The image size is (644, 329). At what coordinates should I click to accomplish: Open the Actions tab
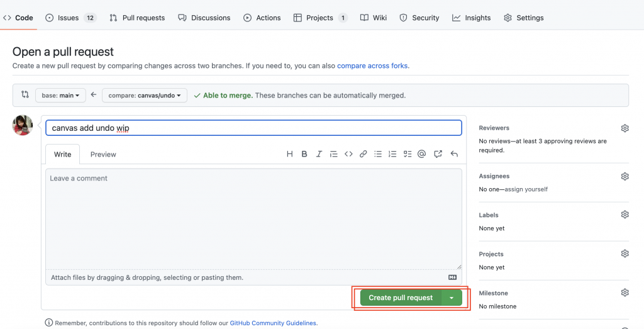click(x=262, y=18)
